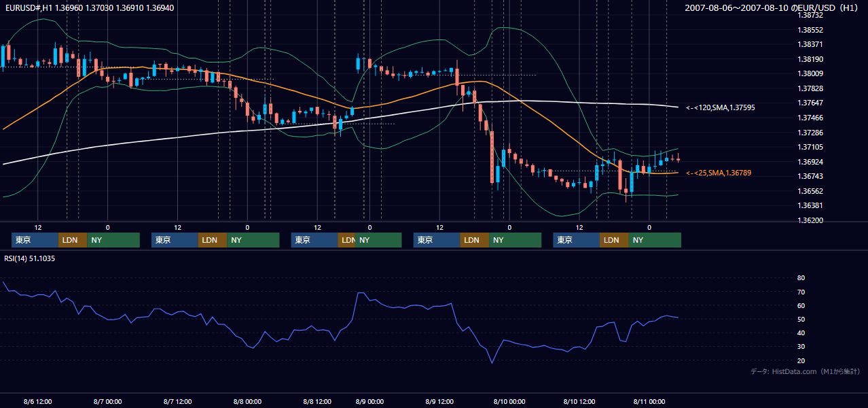Select the 8/7 00:00 date label
The image size is (868, 408).
click(107, 401)
